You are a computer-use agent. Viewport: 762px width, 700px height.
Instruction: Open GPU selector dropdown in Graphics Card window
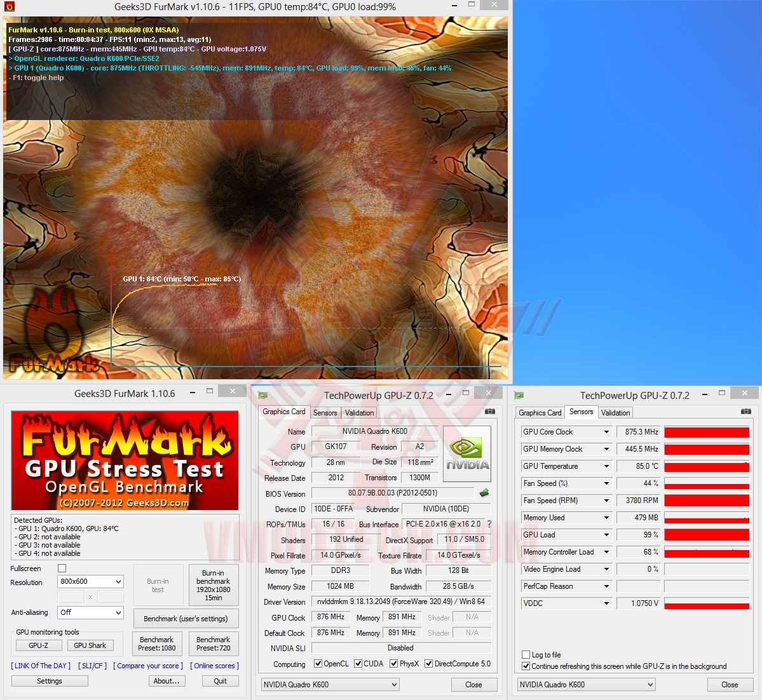click(x=330, y=685)
